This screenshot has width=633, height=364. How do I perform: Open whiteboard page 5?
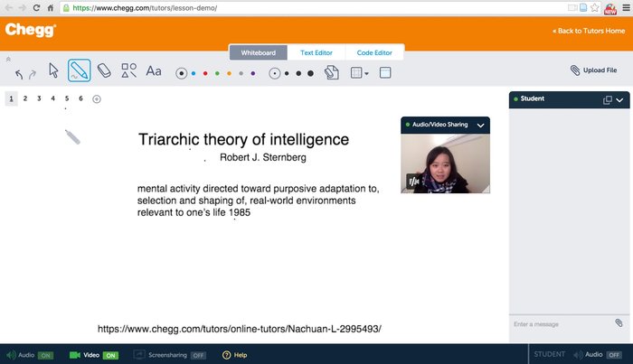pos(67,98)
